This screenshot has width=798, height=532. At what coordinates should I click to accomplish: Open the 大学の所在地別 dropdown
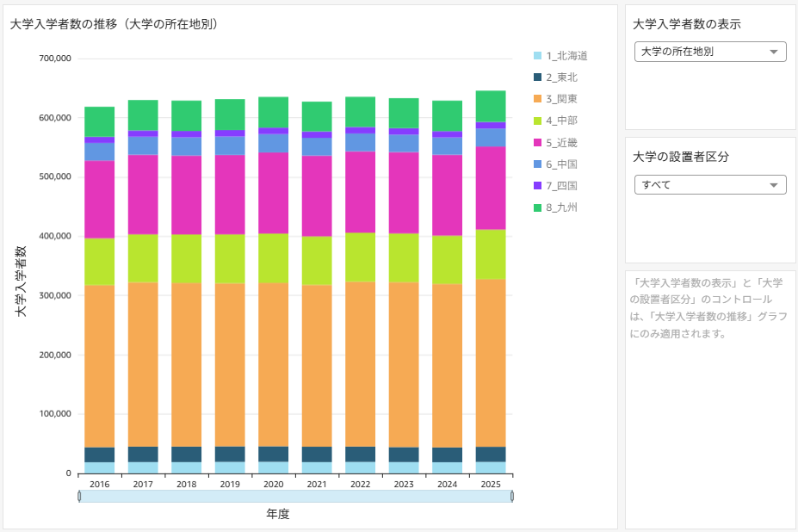710,52
